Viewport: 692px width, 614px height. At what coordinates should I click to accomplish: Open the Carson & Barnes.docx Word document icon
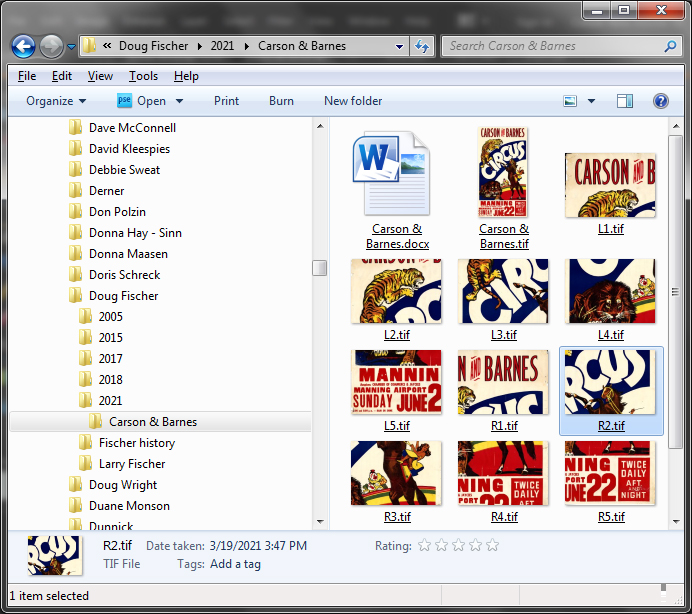click(390, 173)
